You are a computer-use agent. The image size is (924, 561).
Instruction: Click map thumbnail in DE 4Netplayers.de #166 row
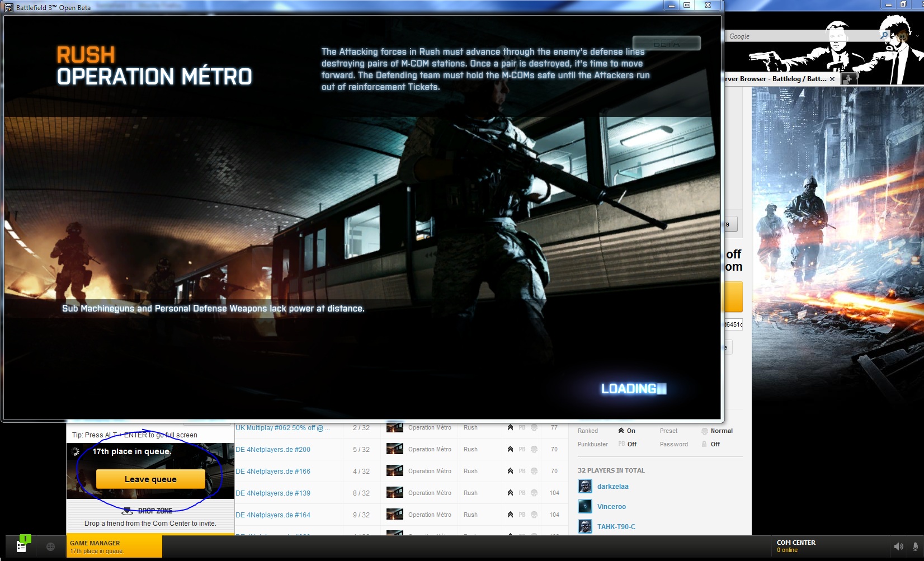pos(395,471)
